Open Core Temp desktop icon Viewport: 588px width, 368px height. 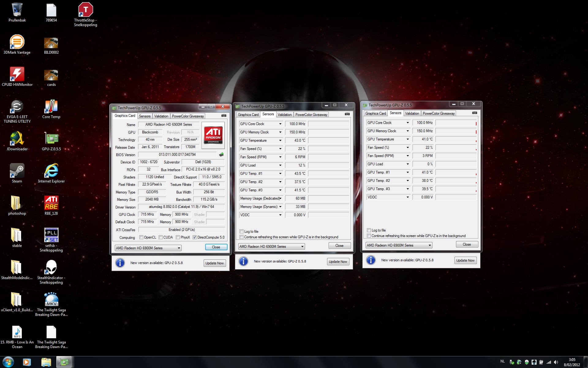[51, 106]
